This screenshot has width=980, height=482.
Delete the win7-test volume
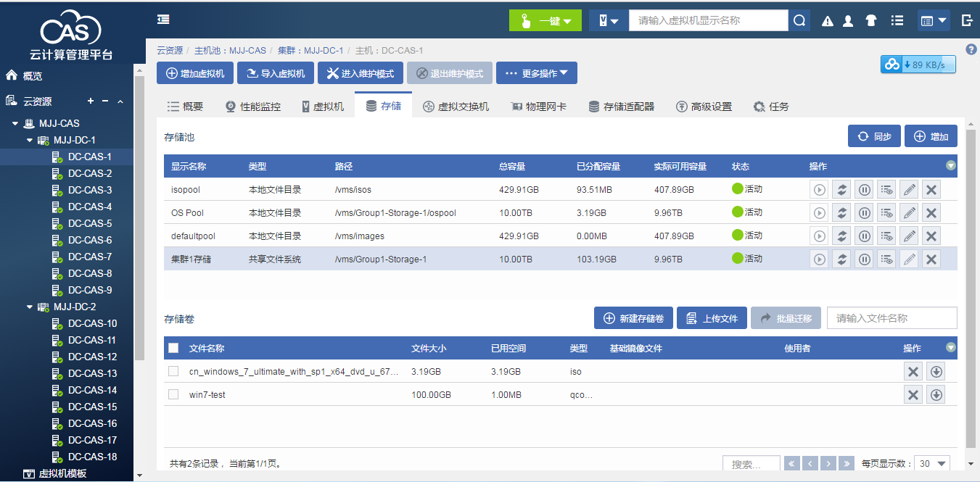click(x=913, y=395)
